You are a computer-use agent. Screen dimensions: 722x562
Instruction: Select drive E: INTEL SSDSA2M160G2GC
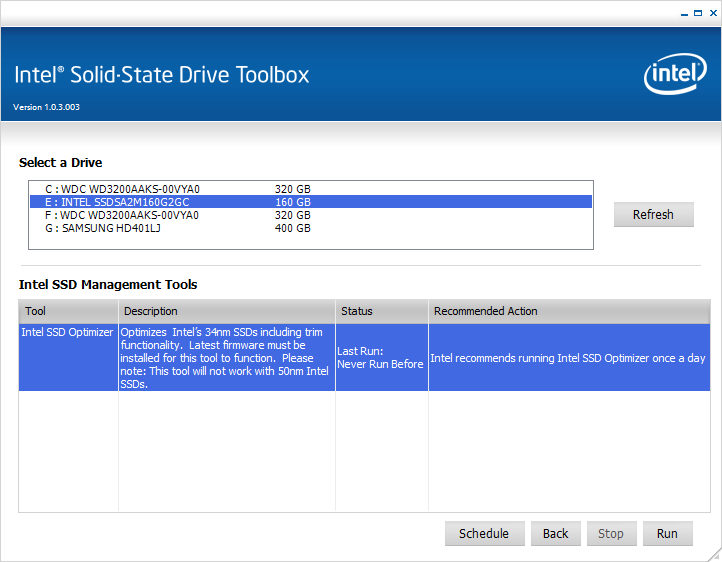point(311,202)
